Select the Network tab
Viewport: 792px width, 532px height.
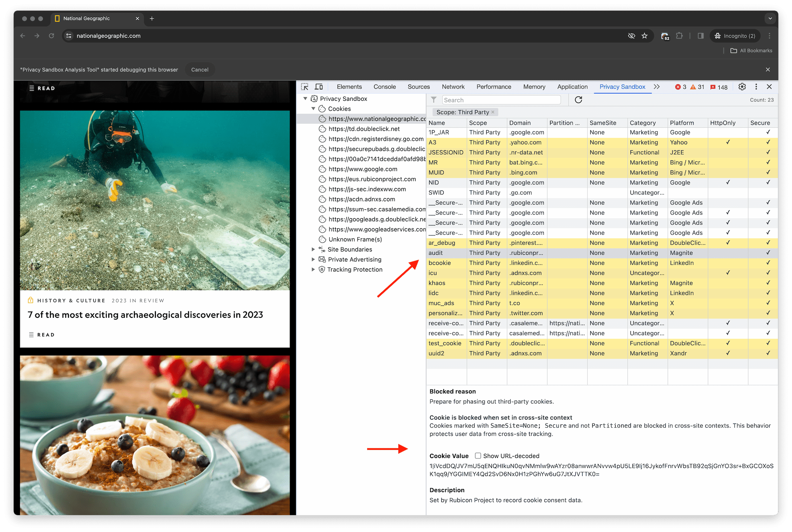click(454, 87)
